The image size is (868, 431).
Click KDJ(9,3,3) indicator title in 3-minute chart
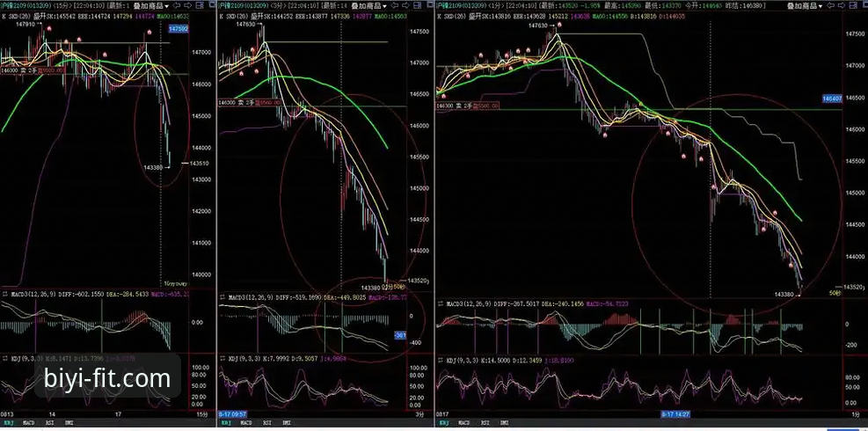click(243, 360)
